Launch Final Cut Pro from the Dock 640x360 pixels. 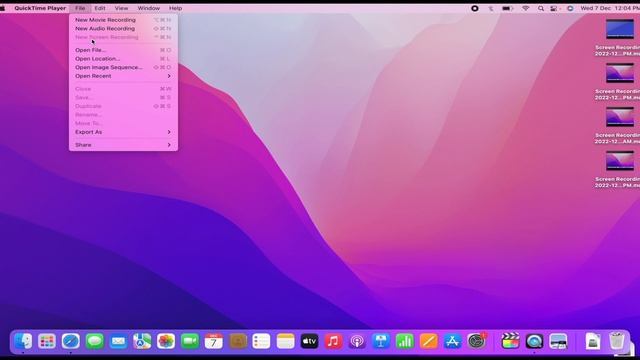click(x=510, y=341)
